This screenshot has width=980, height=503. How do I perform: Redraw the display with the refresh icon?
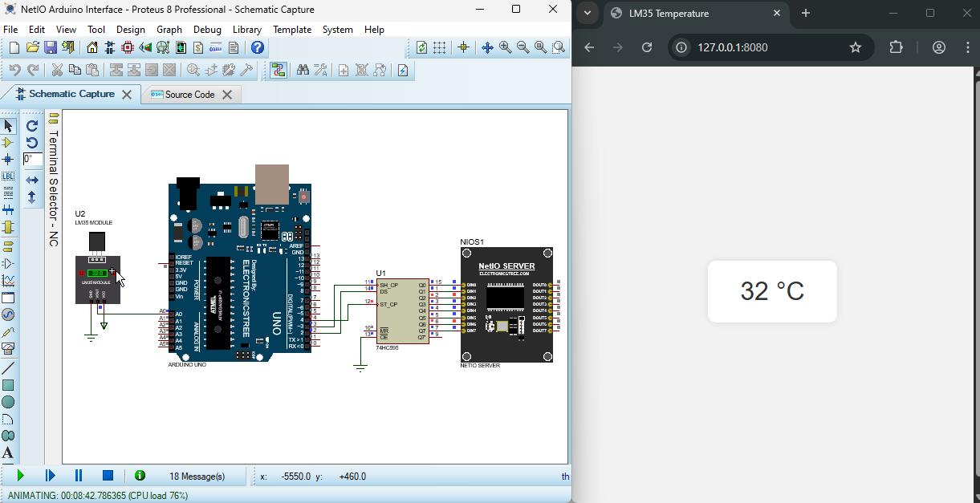[x=422, y=48]
